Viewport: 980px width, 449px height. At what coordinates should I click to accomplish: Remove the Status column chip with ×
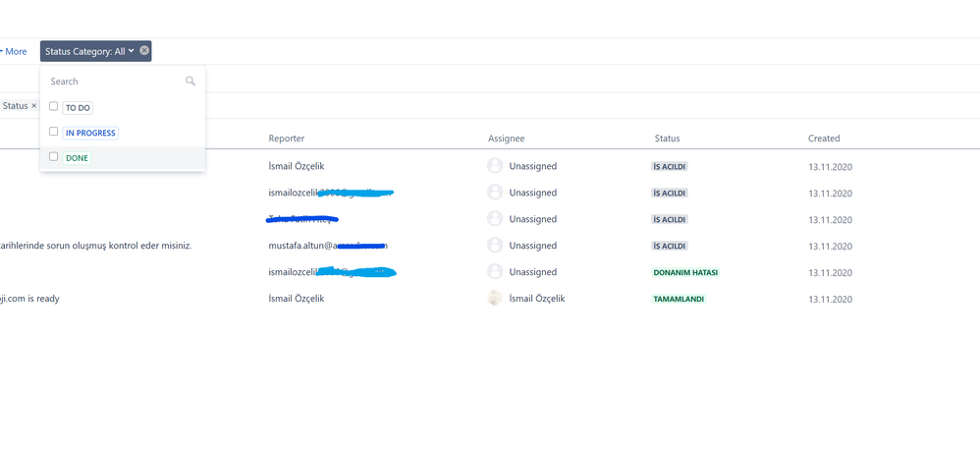click(33, 106)
